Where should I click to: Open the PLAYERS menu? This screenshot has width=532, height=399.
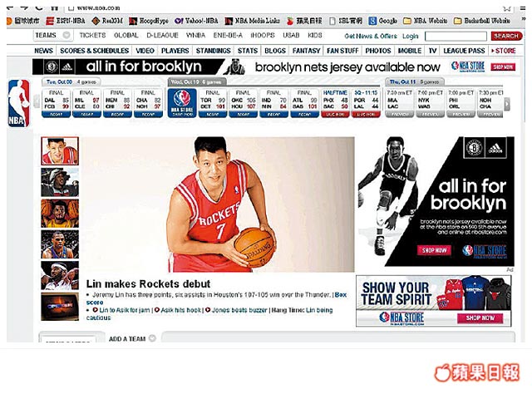(175, 51)
